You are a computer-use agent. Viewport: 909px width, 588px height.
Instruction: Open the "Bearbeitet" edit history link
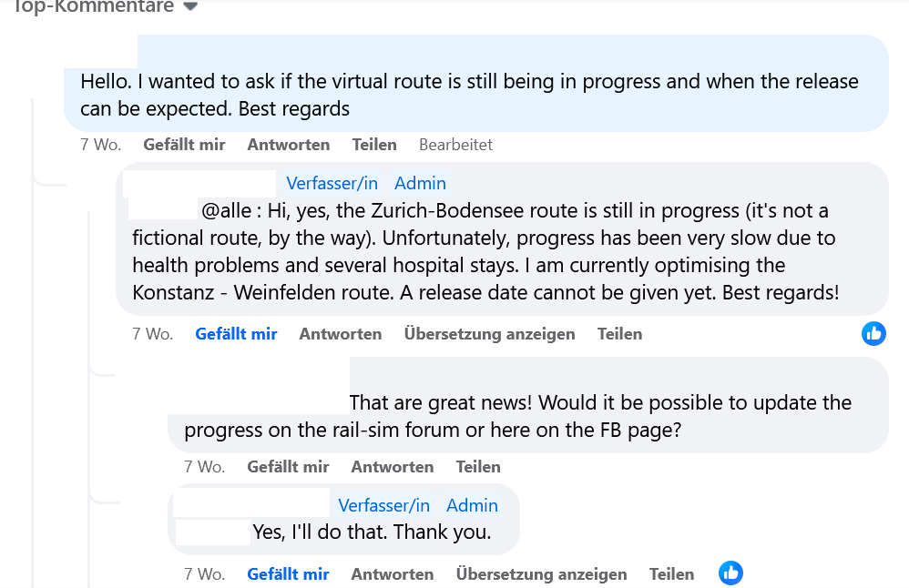[455, 145]
